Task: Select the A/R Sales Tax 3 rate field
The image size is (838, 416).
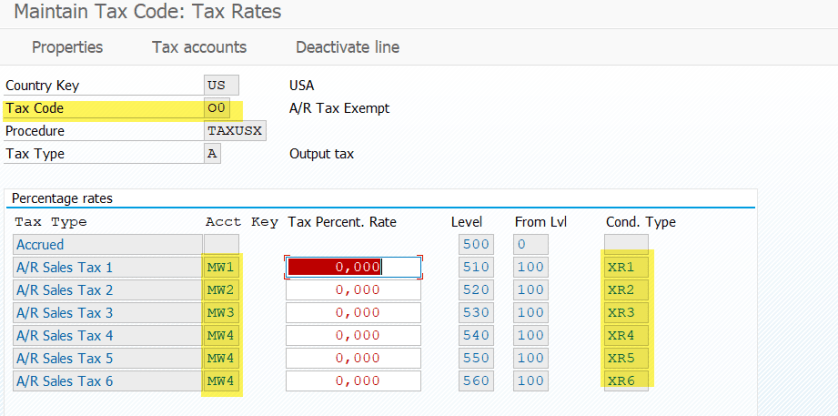Action: 354,312
